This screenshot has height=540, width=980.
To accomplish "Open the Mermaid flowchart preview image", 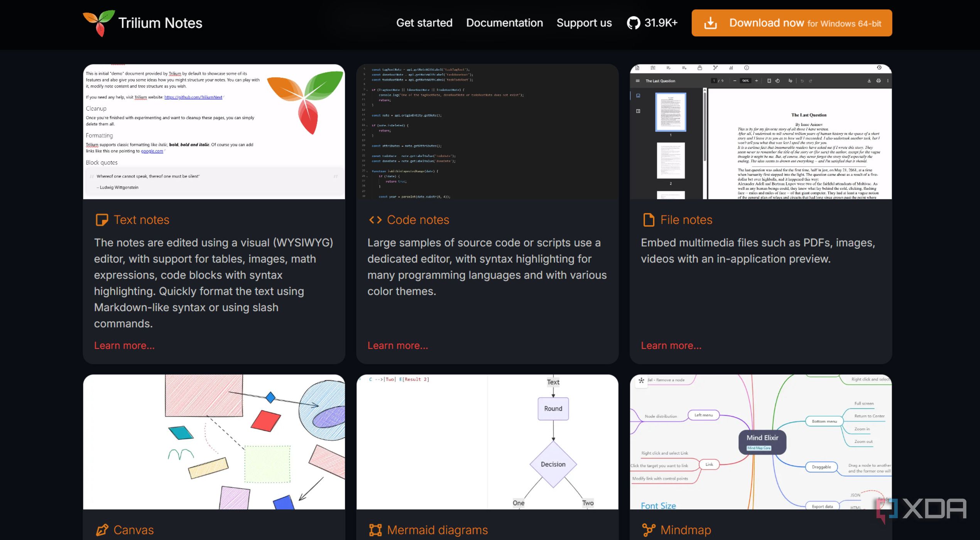I will [x=487, y=442].
